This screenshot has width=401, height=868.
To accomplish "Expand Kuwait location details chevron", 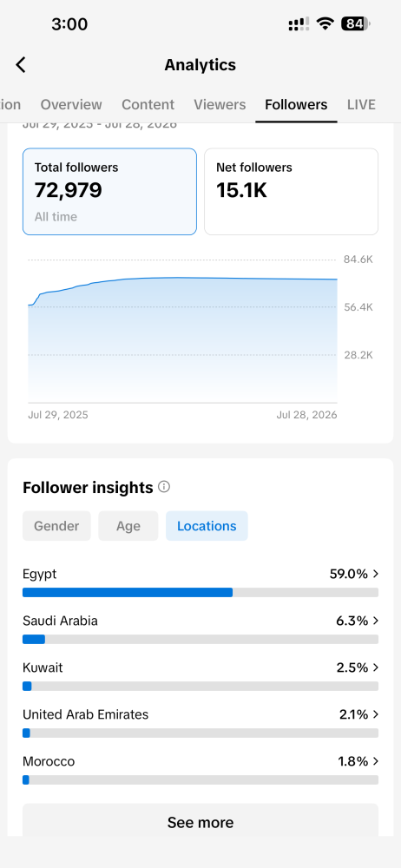I will (376, 667).
